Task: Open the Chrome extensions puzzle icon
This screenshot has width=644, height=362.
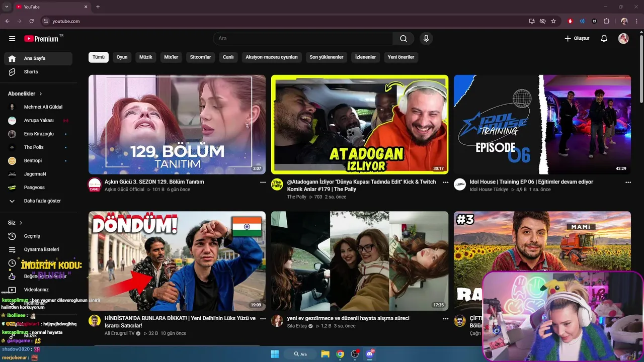Action: coord(606,21)
